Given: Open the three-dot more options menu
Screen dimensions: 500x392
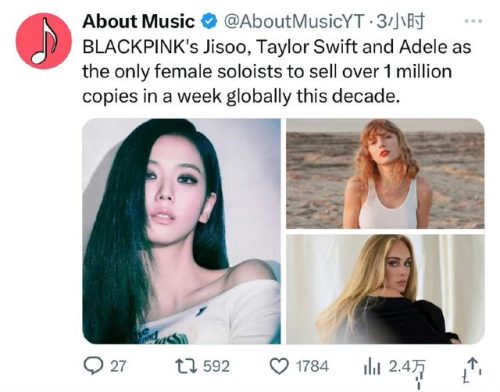Looking at the screenshot, I should click(473, 21).
